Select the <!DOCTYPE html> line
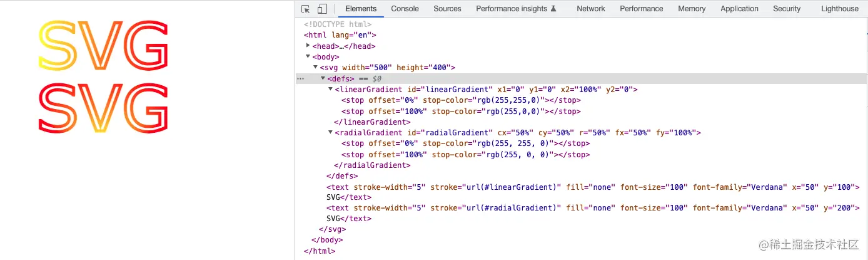This screenshot has height=260, width=868. [338, 24]
